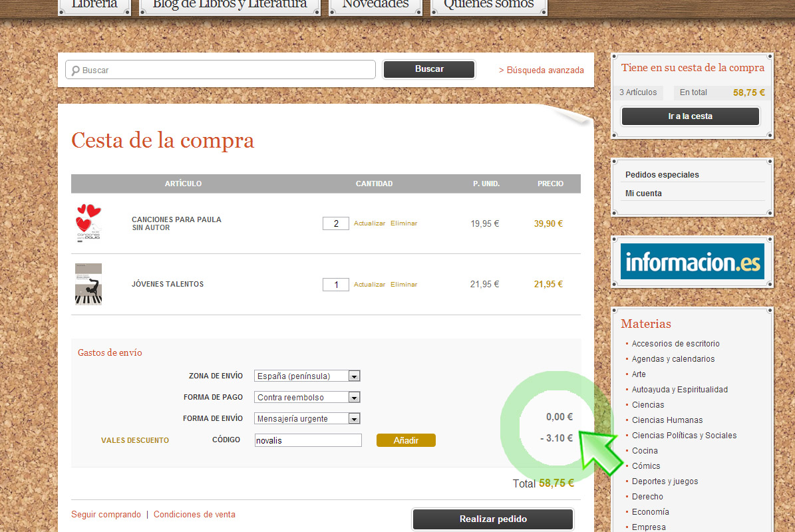
Task: Click the Canciones para Paula book cover
Action: (88, 223)
